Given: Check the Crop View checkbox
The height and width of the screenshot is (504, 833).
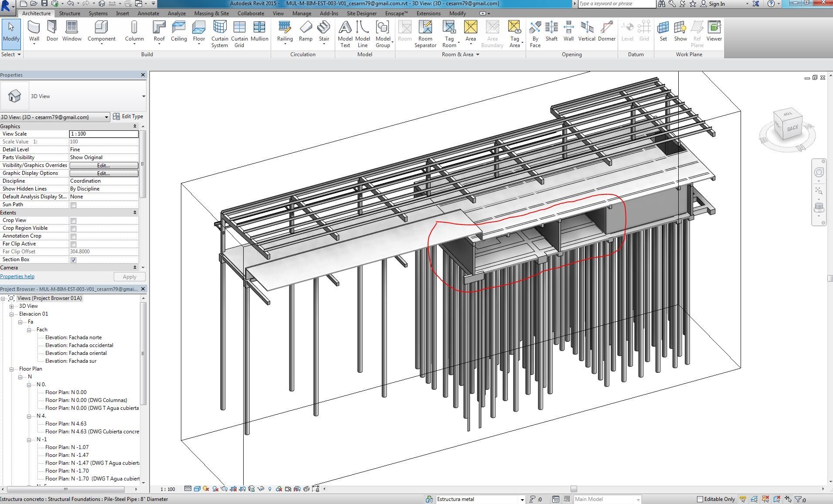Looking at the screenshot, I should click(x=73, y=221).
